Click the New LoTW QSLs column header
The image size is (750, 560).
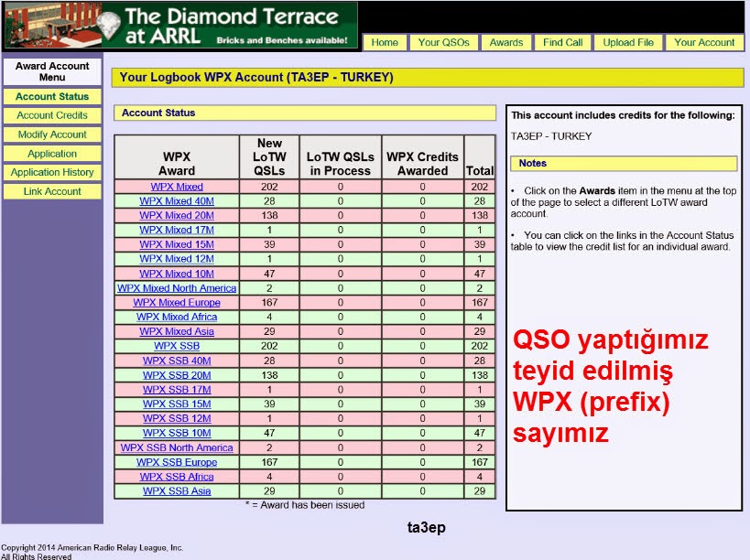[269, 156]
